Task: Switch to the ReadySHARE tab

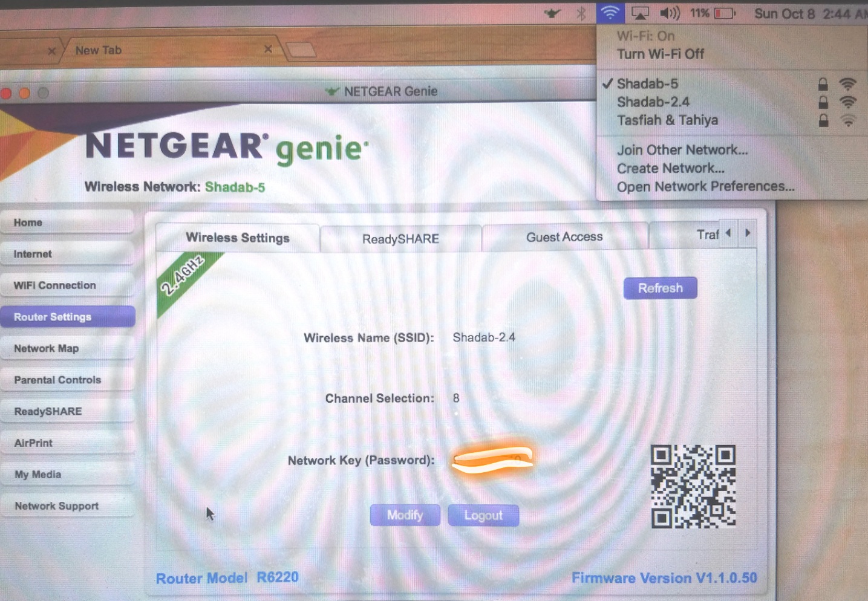Action: pos(401,239)
